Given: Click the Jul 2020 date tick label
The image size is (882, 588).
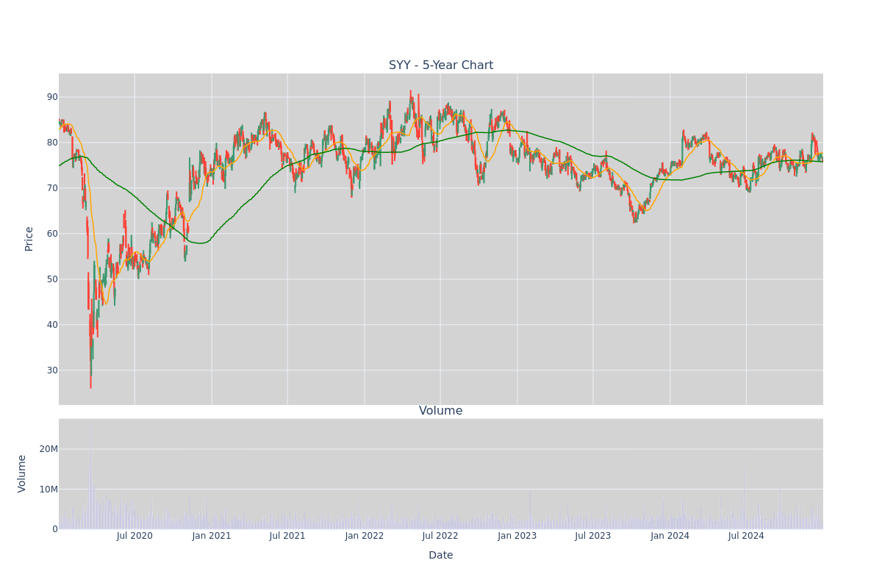Looking at the screenshot, I should (135, 536).
